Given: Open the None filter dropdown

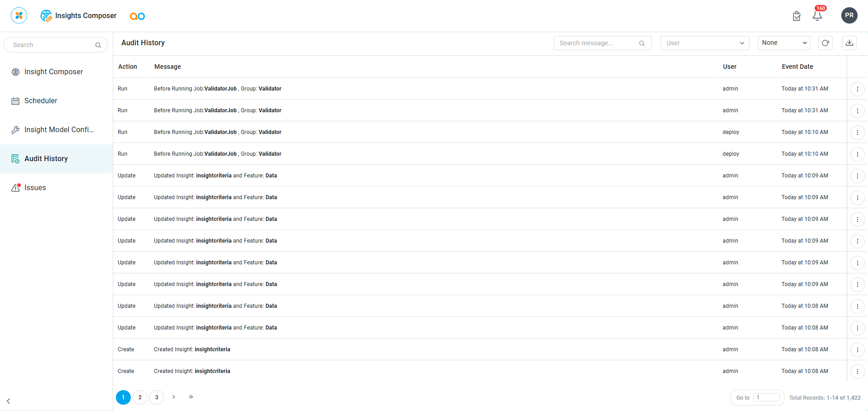Looking at the screenshot, I should click(784, 43).
